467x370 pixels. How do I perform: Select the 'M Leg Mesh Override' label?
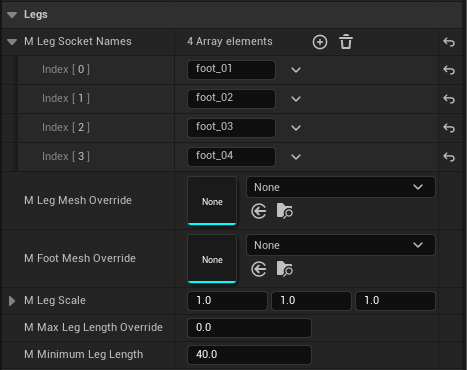[x=78, y=200]
